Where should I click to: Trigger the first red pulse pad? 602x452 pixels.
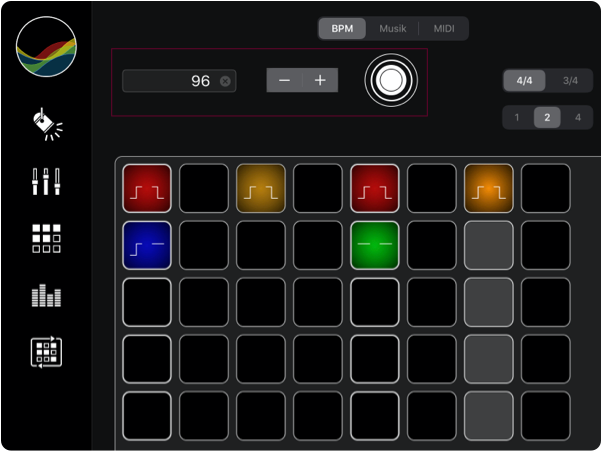coord(147,188)
